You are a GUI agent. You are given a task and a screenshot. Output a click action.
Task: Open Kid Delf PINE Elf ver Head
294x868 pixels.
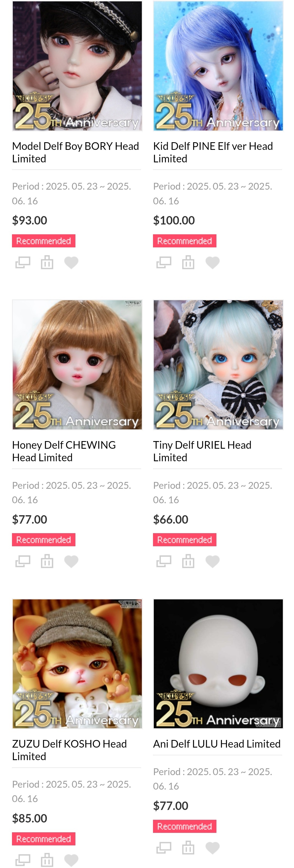pos(213,152)
